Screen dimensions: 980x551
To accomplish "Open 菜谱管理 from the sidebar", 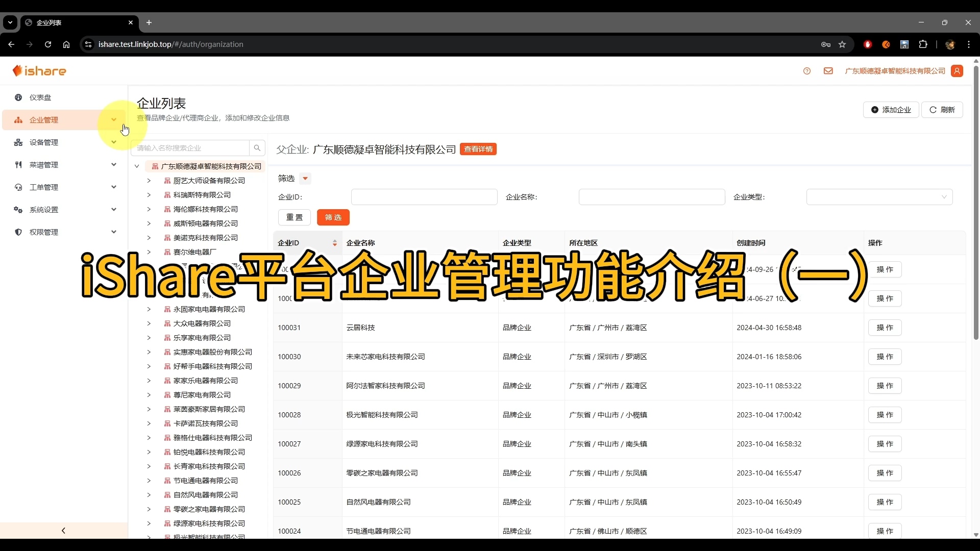I will (x=45, y=164).
